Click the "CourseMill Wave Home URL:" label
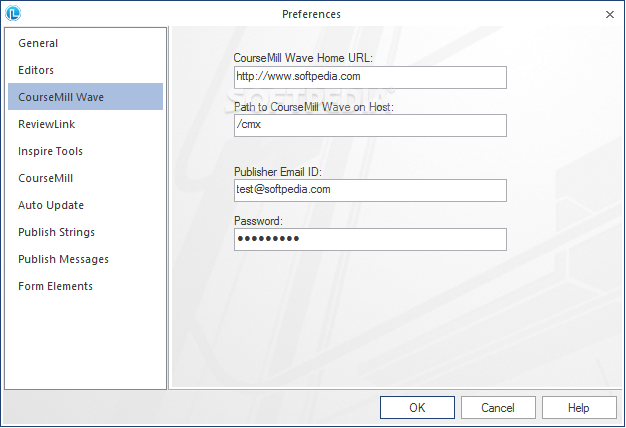626x428 pixels. 303,58
